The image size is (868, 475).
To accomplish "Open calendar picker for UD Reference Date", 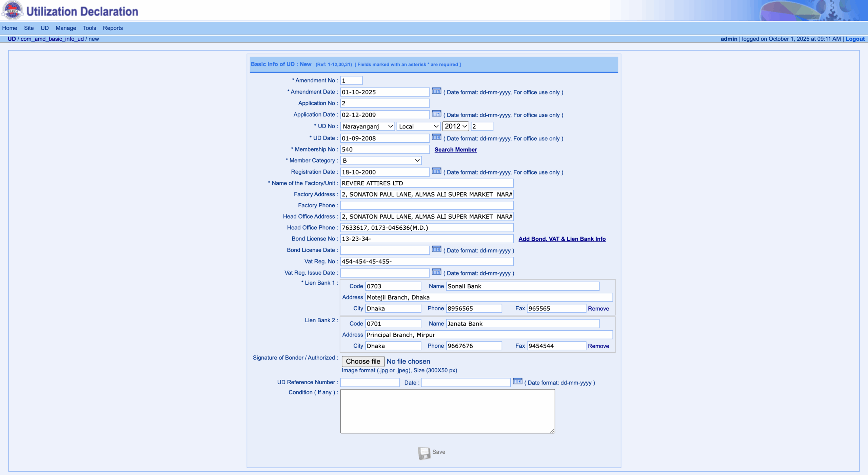I will point(517,381).
